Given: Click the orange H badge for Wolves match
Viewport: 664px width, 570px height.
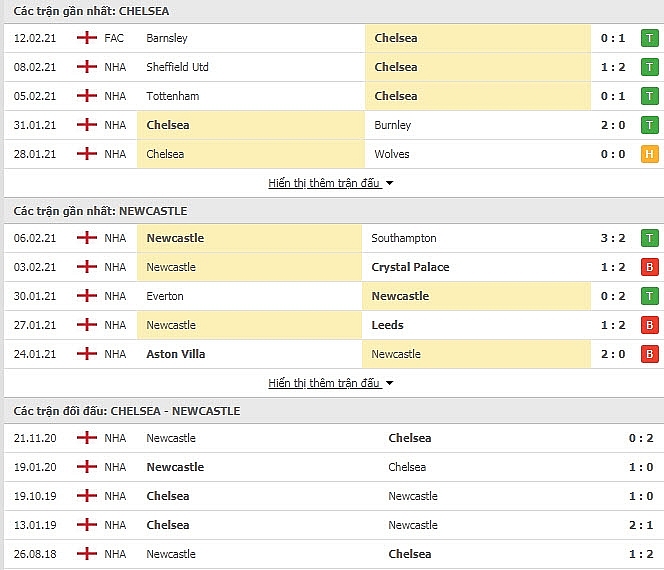Looking at the screenshot, I should (649, 154).
